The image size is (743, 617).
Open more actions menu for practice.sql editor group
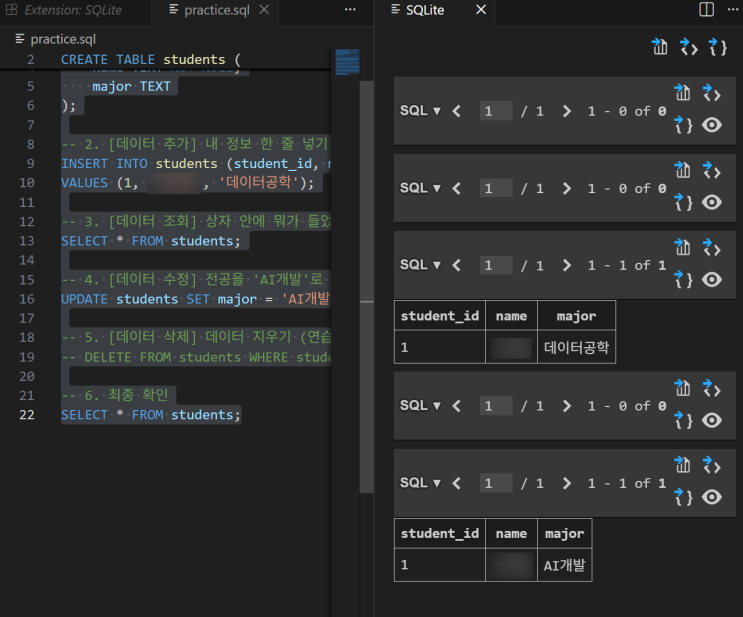350,9
